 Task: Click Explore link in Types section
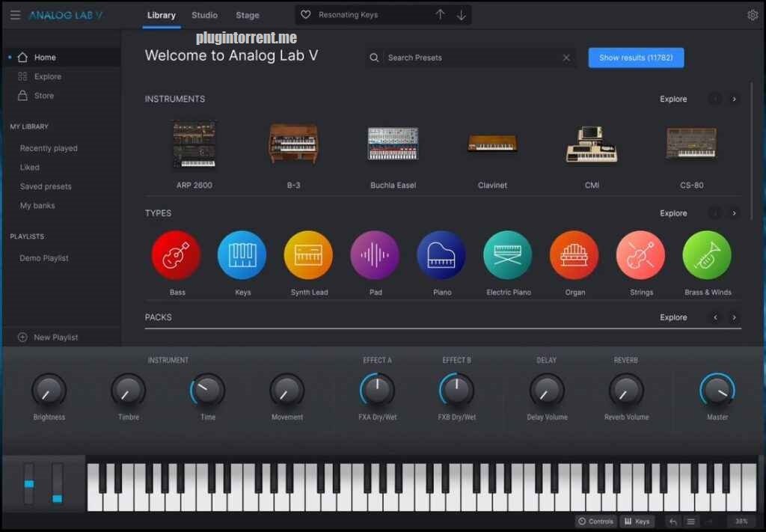coord(673,213)
